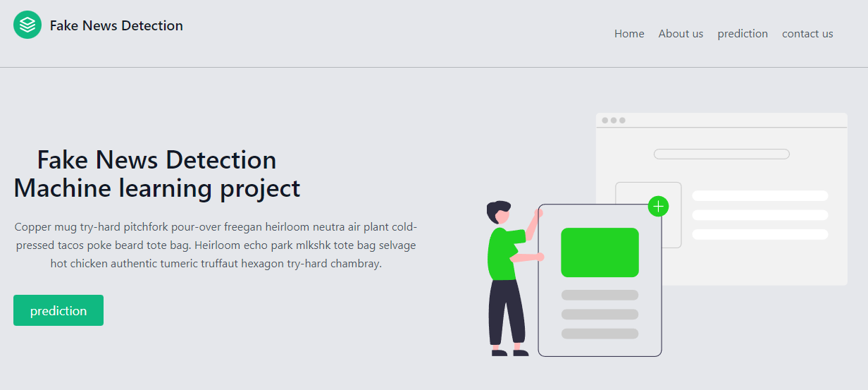Click the hero illustration on the right
Viewport: 868px width, 390px height.
[666, 235]
